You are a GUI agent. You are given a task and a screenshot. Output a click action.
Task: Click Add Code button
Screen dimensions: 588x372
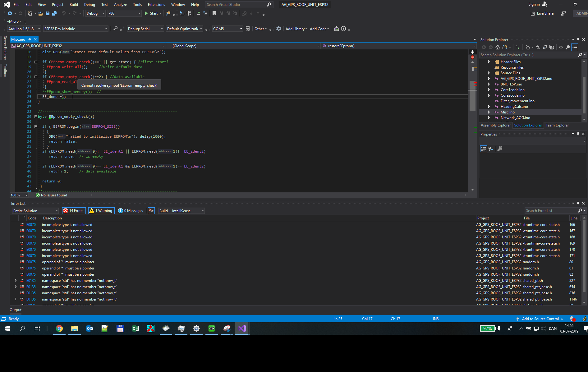click(x=319, y=29)
